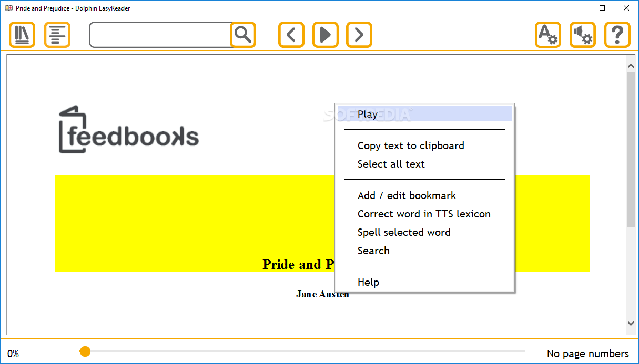Click the magnifier search button
The height and width of the screenshot is (364, 639).
243,35
